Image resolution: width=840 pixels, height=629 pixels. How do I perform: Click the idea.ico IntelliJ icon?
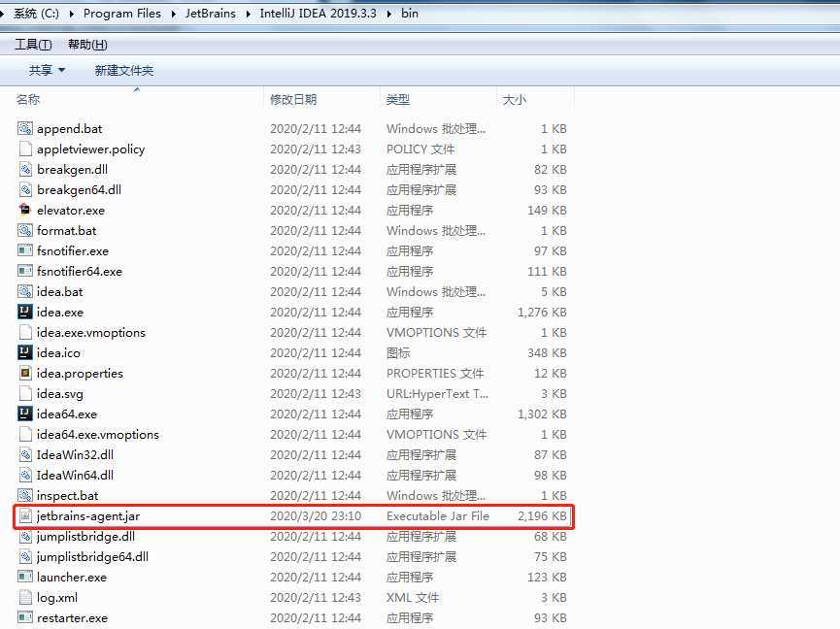pos(25,352)
